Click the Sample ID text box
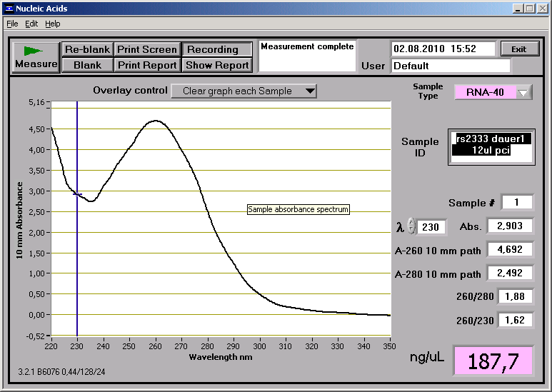 (x=490, y=147)
